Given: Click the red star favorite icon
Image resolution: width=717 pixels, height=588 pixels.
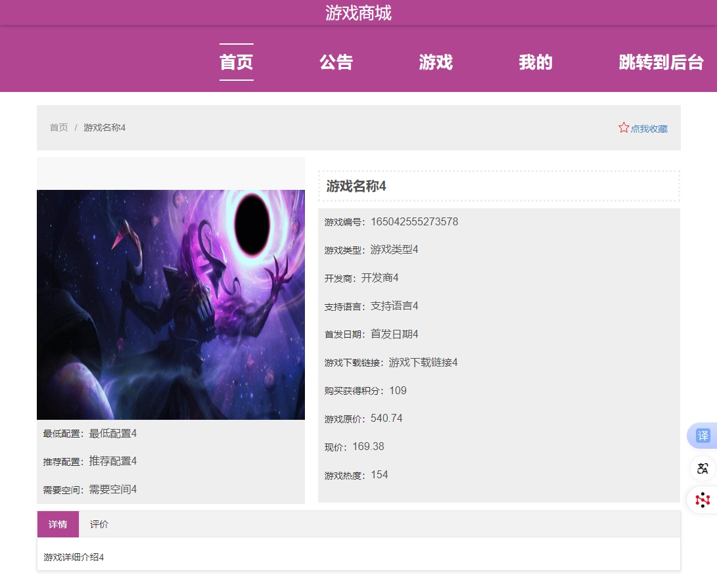Looking at the screenshot, I should [x=623, y=127].
